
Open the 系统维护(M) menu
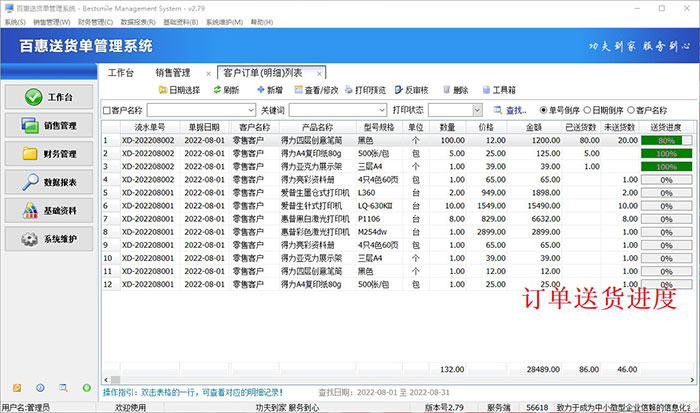pos(225,22)
